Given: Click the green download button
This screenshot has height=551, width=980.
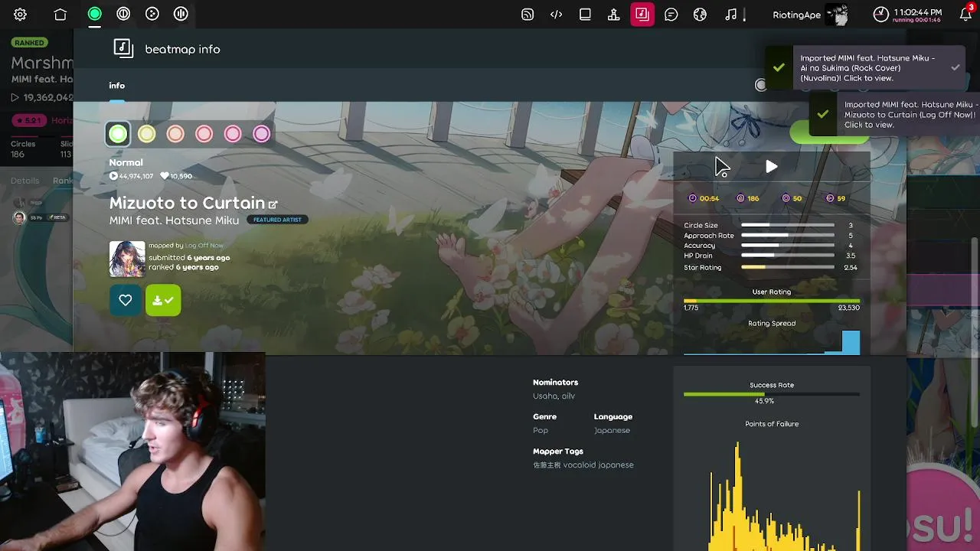Looking at the screenshot, I should point(163,300).
